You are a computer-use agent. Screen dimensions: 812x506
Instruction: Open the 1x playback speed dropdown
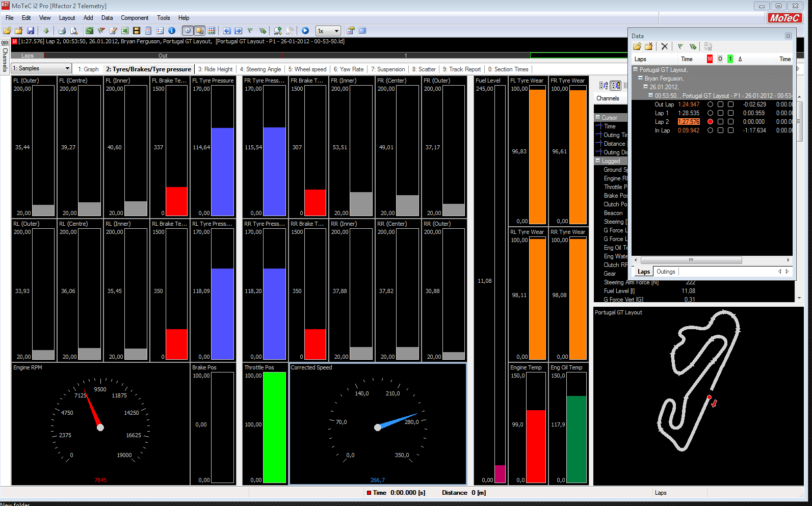pos(328,31)
